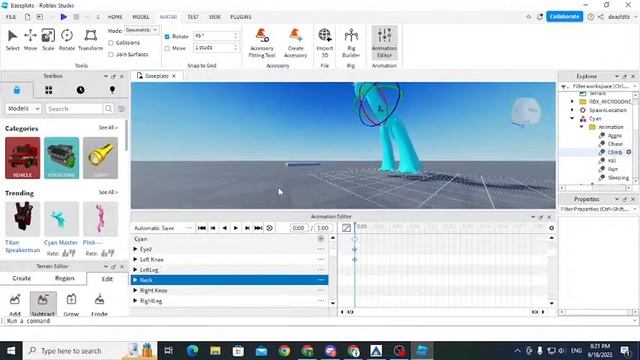640x360 pixels.
Task: Jump to first keyframe in Animation Editor
Action: 202,228
